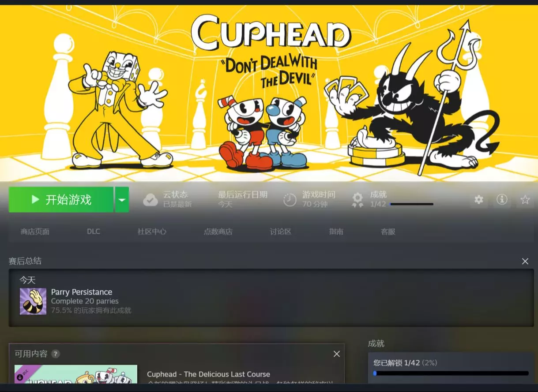Image resolution: width=538 pixels, height=392 pixels.
Task: Click header achievements progress bar 1/42
Action: (x=411, y=204)
